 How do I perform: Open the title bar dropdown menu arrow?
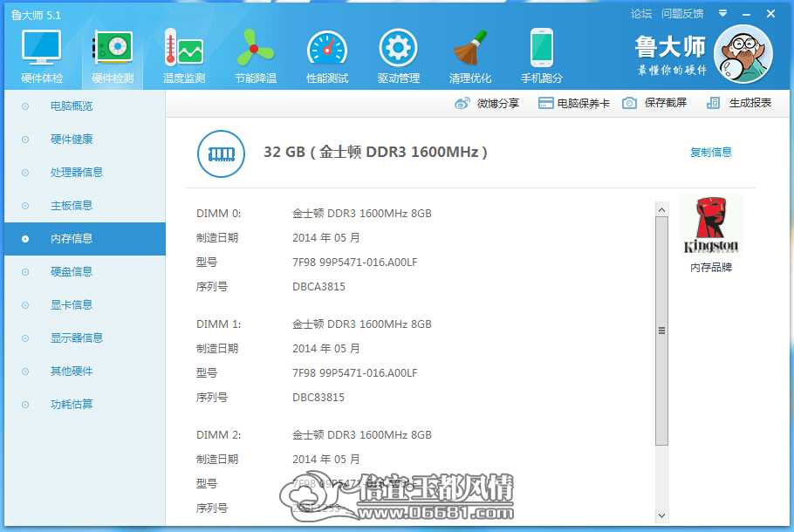click(722, 14)
